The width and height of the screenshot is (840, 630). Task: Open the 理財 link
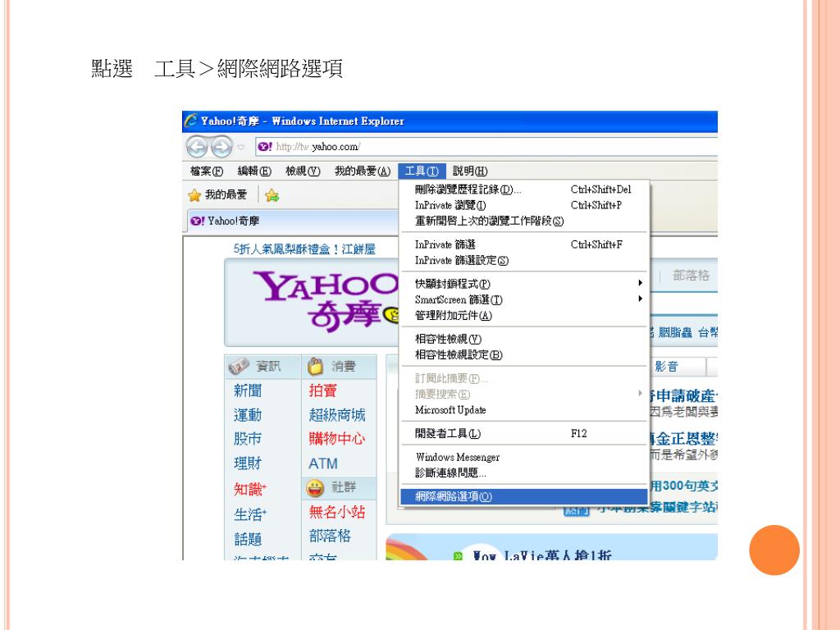(248, 463)
